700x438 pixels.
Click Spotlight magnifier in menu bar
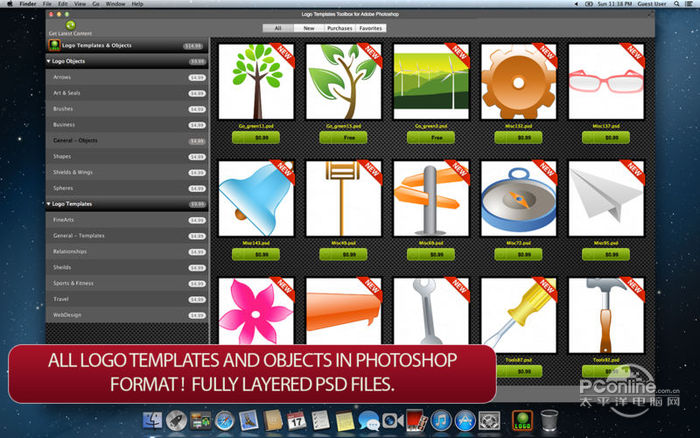677,4
